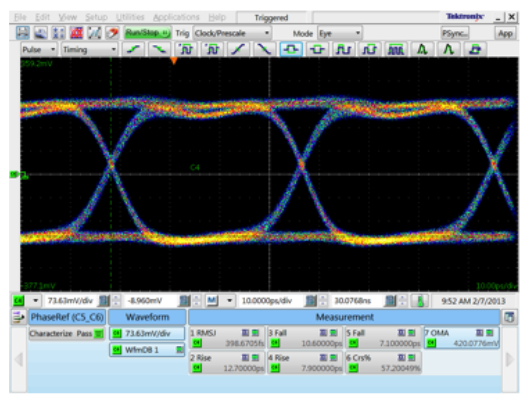Click the third top toolbar icon
Image resolution: width=529 pixels, height=403 pixels.
pos(58,33)
